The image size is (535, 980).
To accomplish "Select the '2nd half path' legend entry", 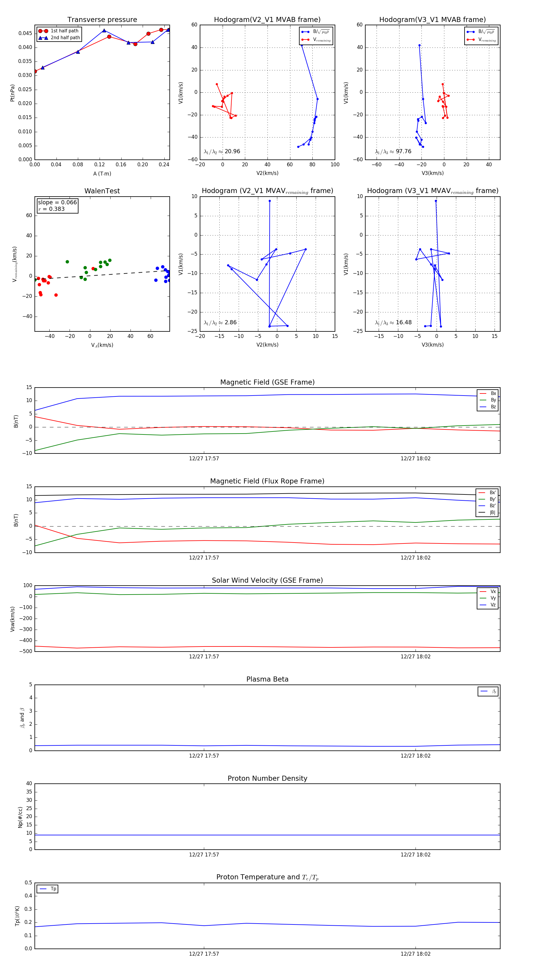I will click(59, 38).
